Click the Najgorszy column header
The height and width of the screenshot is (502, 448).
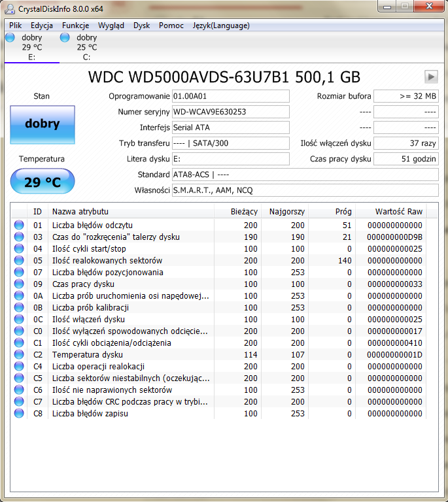284,212
